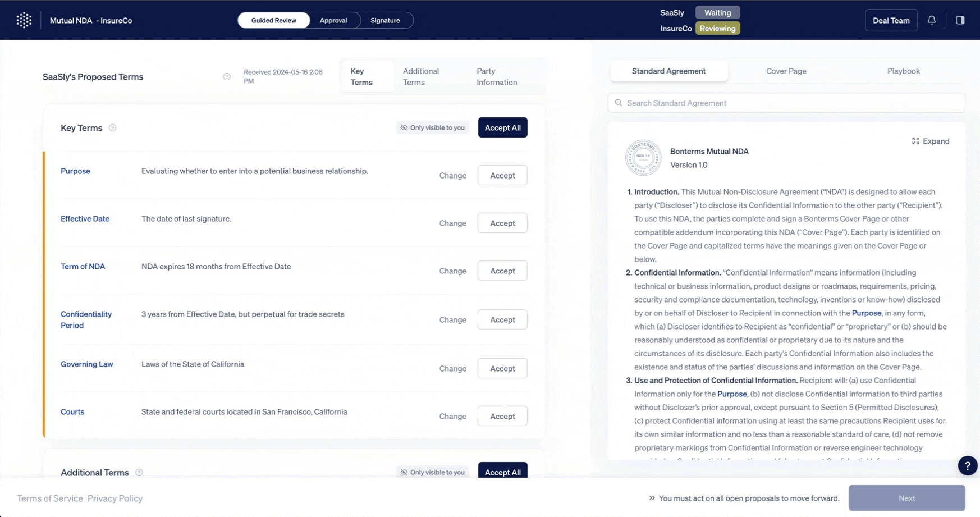980x517 pixels.
Task: Open the round help question-mark button
Action: click(967, 465)
